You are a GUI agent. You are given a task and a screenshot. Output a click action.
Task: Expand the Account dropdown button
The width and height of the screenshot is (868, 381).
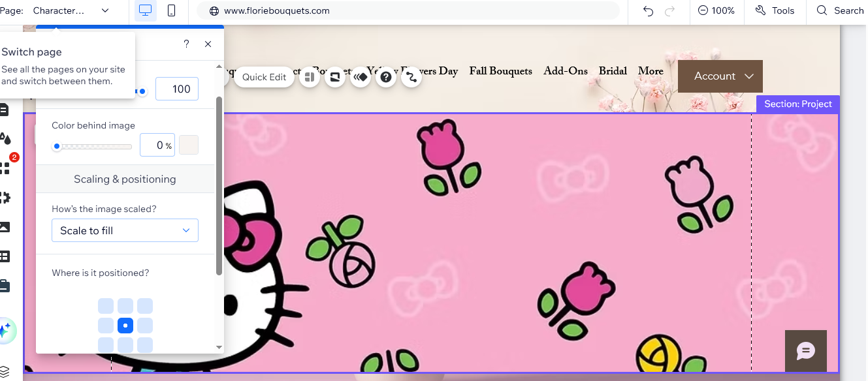coord(720,76)
